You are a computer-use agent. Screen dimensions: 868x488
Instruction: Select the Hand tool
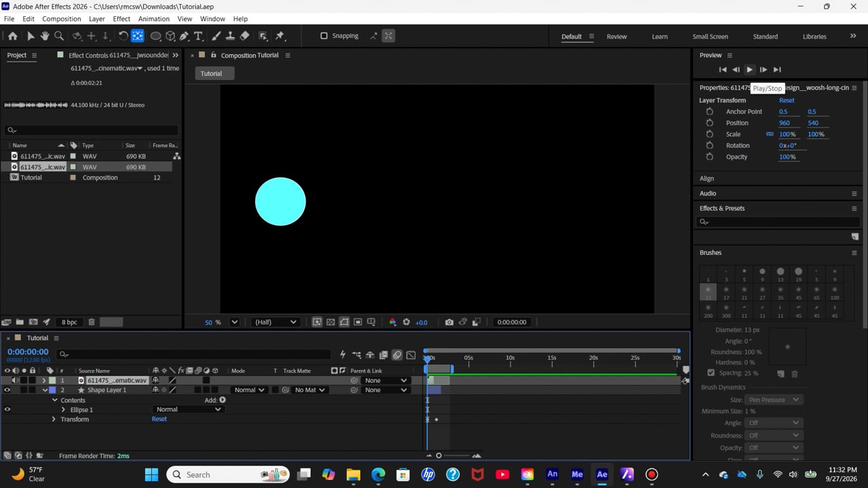point(45,36)
